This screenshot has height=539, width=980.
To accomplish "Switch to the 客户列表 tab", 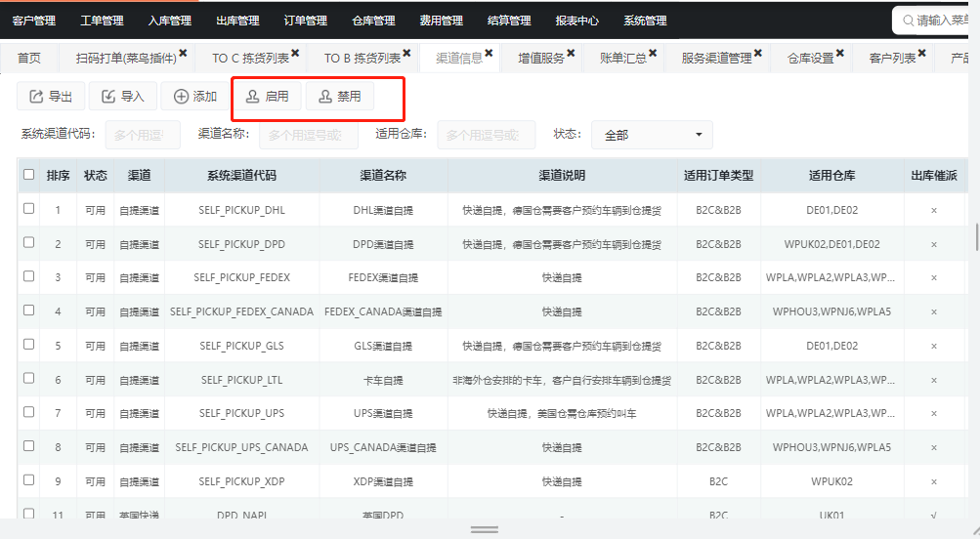I will pos(892,58).
